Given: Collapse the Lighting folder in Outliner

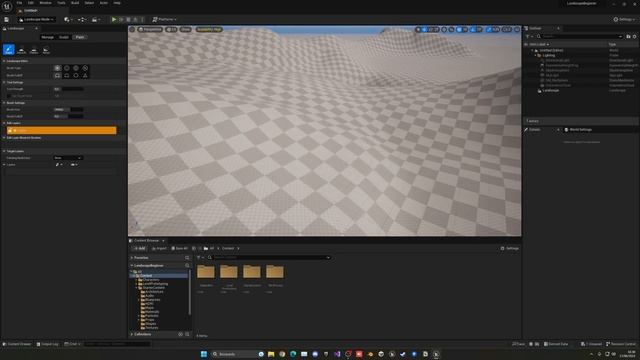Looking at the screenshot, I should pyautogui.click(x=536, y=55).
